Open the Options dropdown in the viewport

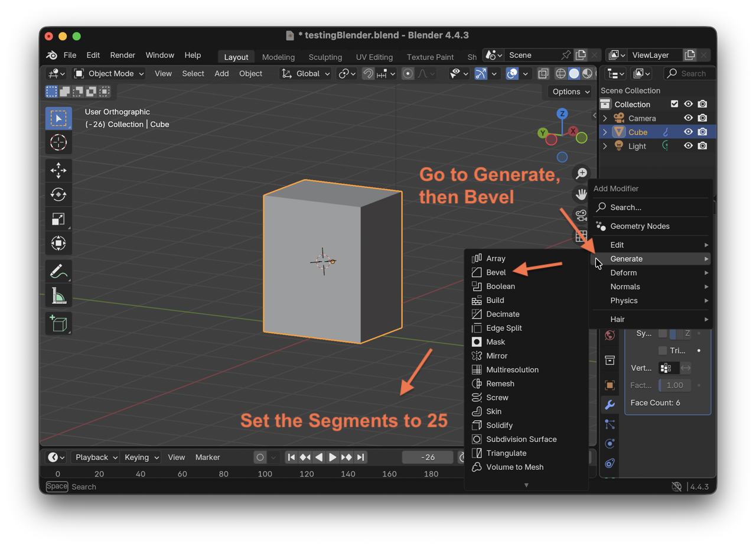[569, 92]
